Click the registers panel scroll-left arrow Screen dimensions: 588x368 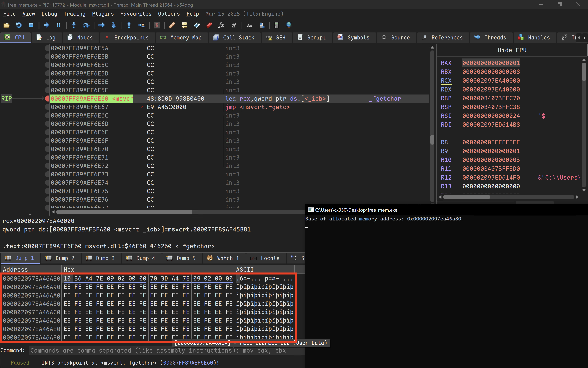click(440, 197)
